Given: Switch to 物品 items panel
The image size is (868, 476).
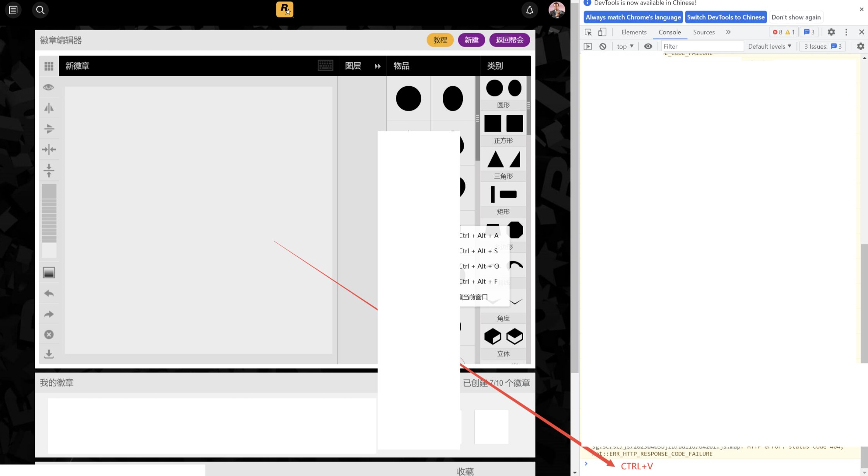Looking at the screenshot, I should click(402, 65).
